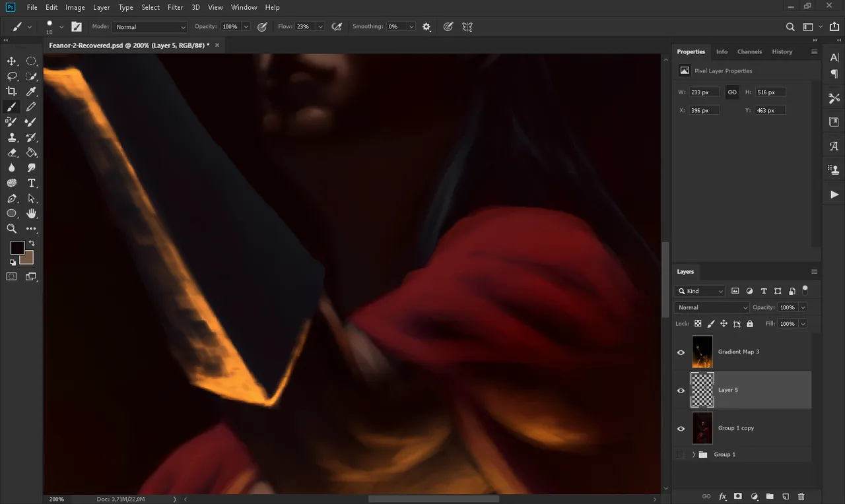Hide the Gradient Map 3 layer
Viewport: 845px width, 504px height.
point(681,352)
